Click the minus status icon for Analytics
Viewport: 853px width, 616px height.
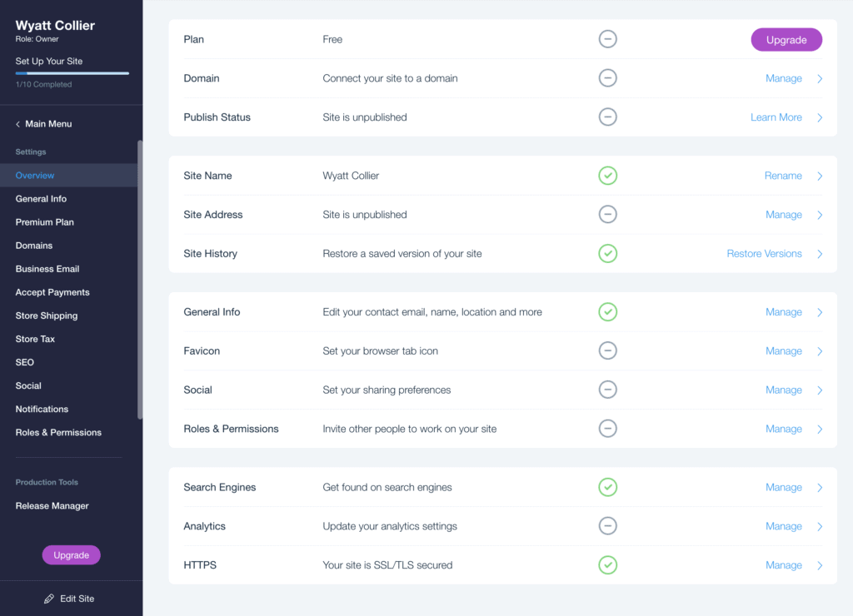[x=607, y=526]
